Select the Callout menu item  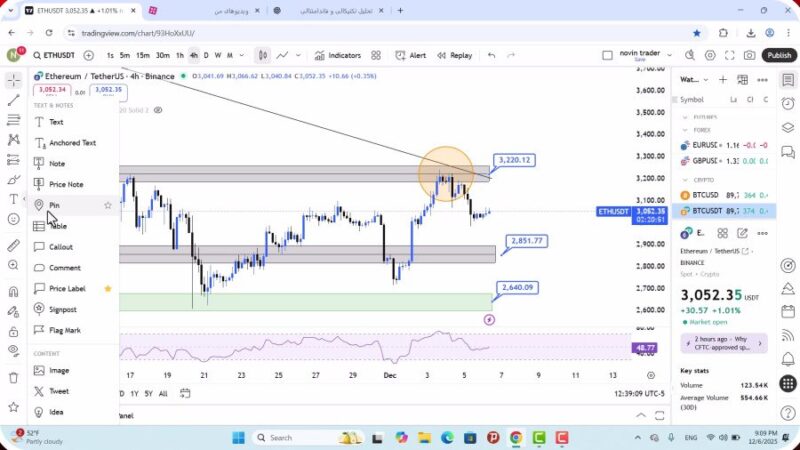coord(61,246)
